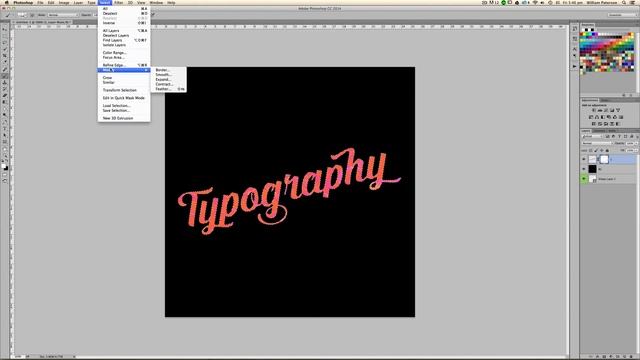Image resolution: width=640 pixels, height=360 pixels.
Task: Toggle lock image pixels
Action: 596,150
